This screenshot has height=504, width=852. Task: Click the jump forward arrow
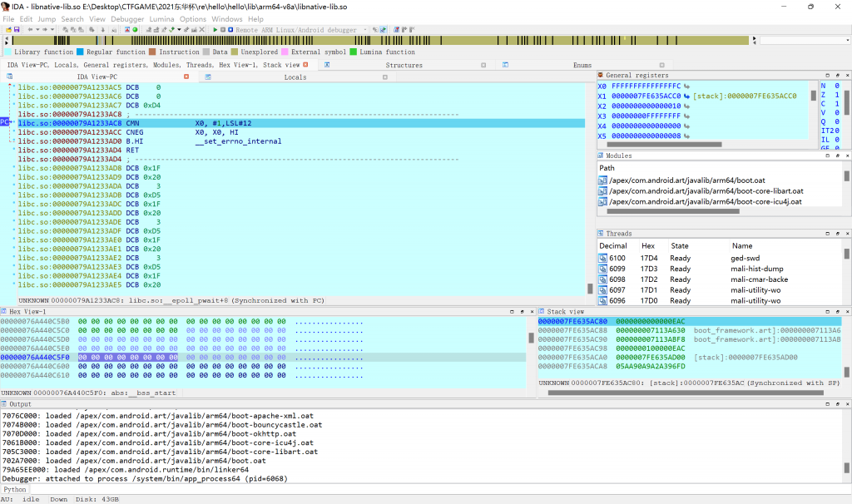pos(45,30)
